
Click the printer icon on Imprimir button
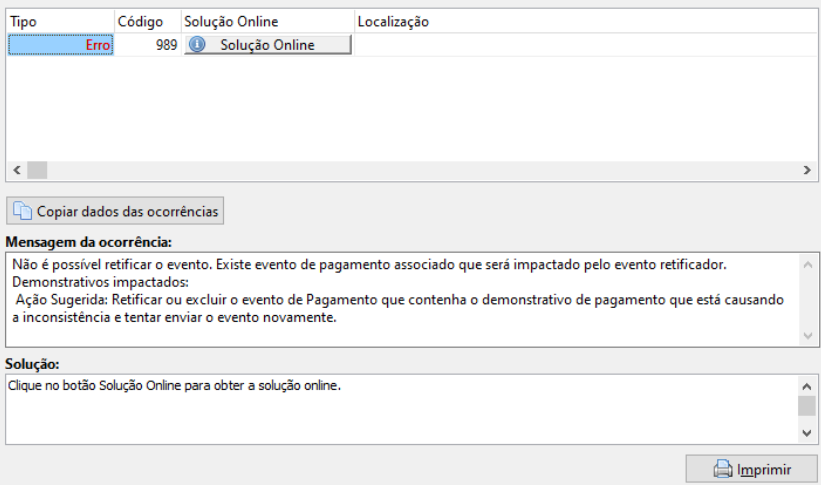[723, 469]
